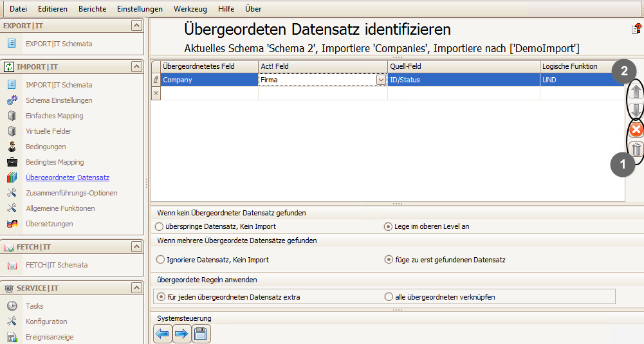644x344 pixels.
Task: Go forward with blue right arrow button
Action: click(x=181, y=334)
